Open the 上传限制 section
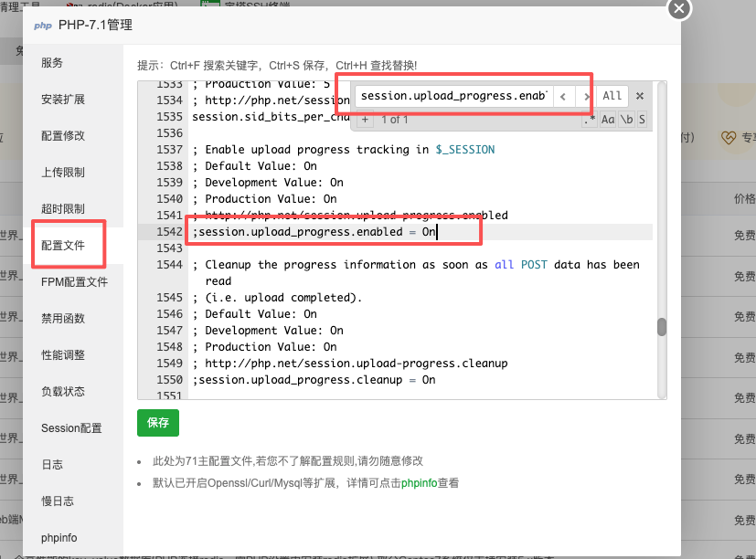This screenshot has width=756, height=559. (x=63, y=173)
